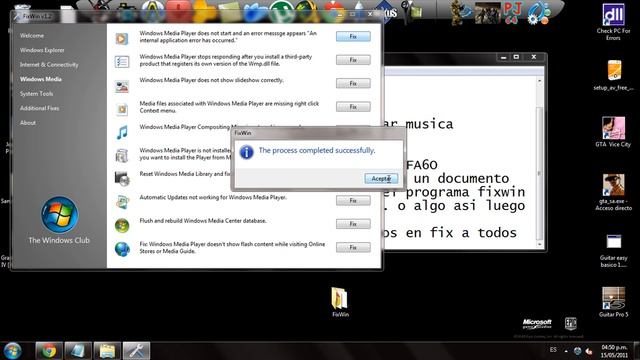Click the slideshow row icon
640x360 pixels.
point(122,86)
